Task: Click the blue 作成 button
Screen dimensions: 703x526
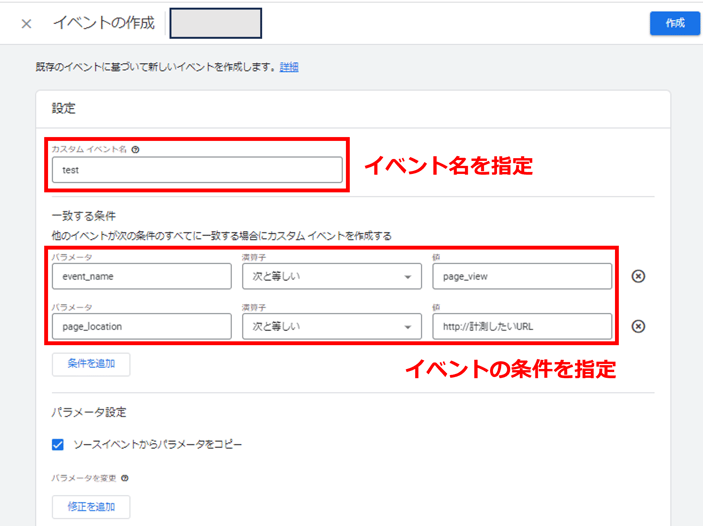Action: coord(675,23)
